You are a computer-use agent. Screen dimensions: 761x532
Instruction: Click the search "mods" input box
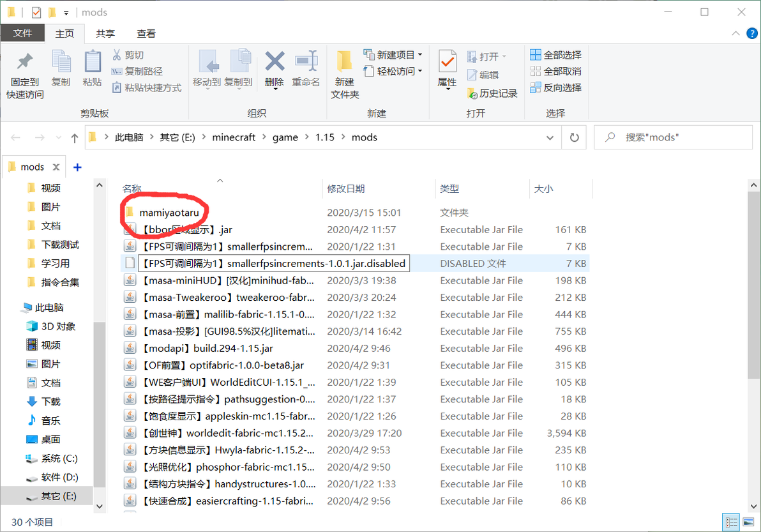point(674,137)
